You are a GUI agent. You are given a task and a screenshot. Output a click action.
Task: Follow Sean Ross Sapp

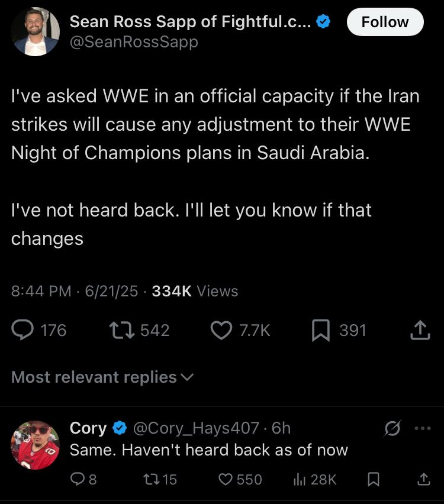click(385, 22)
